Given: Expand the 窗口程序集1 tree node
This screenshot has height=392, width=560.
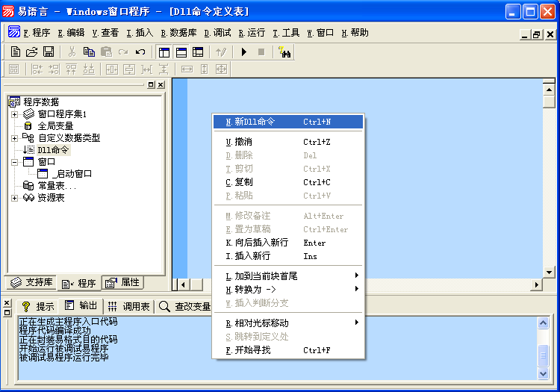Looking at the screenshot, I should tap(14, 114).
